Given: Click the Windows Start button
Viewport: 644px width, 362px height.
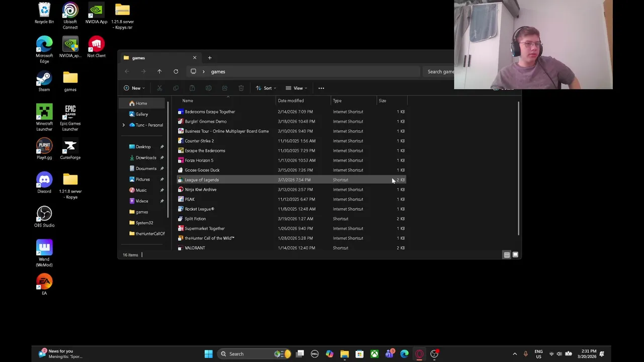Looking at the screenshot, I should pos(208,354).
